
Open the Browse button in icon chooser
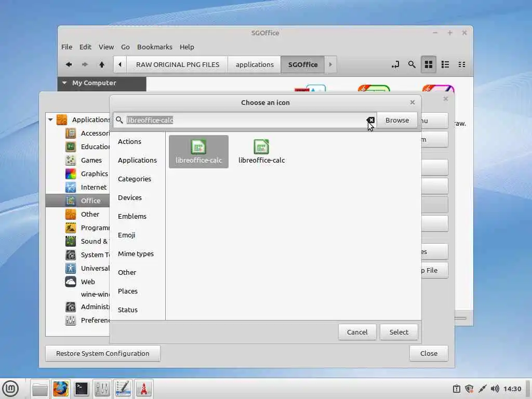[397, 120]
